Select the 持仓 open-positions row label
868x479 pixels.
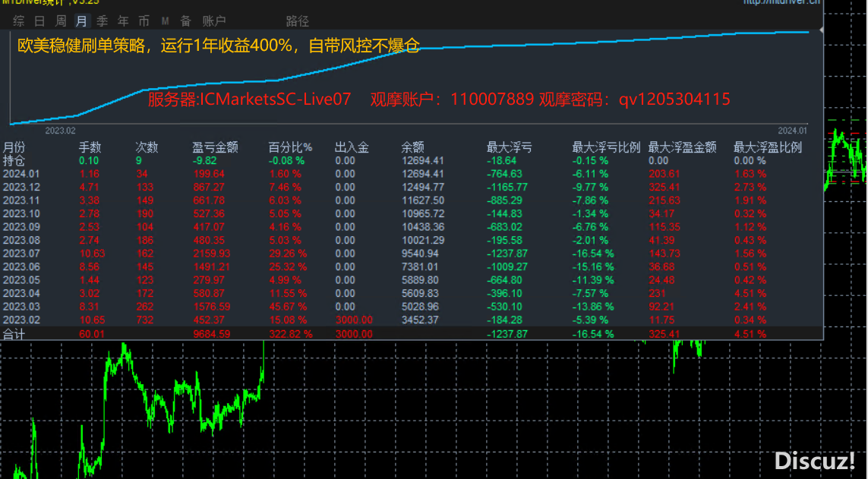click(x=14, y=160)
